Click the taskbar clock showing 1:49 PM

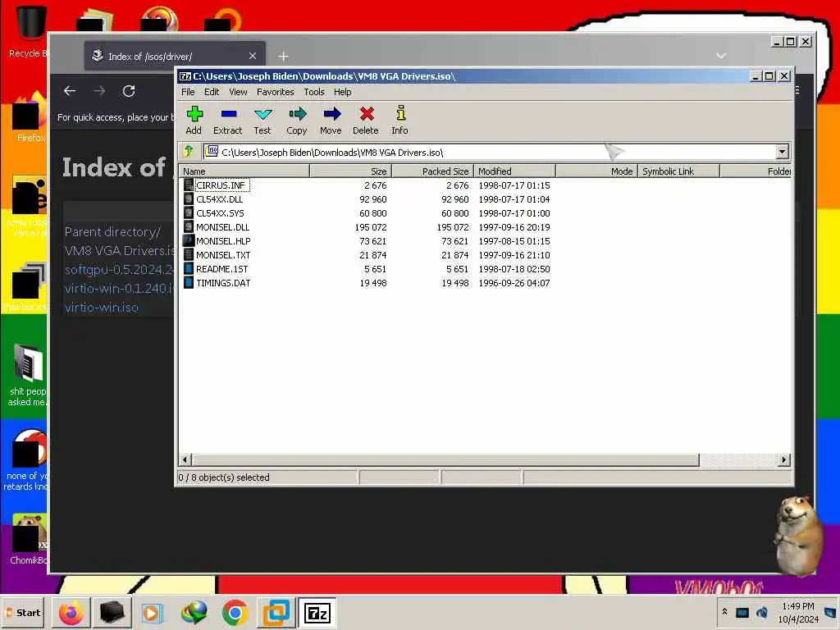(x=798, y=613)
